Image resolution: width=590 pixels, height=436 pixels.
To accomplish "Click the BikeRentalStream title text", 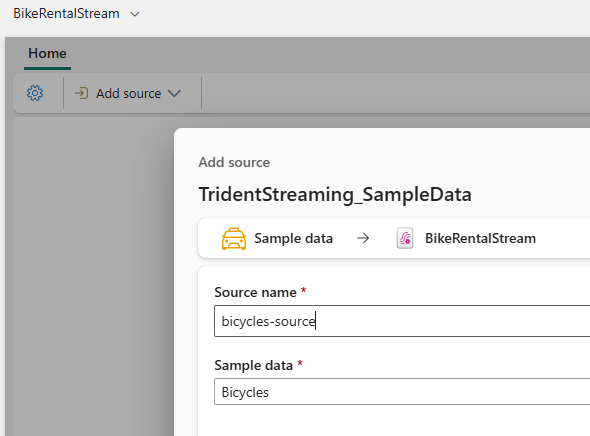I will point(66,14).
